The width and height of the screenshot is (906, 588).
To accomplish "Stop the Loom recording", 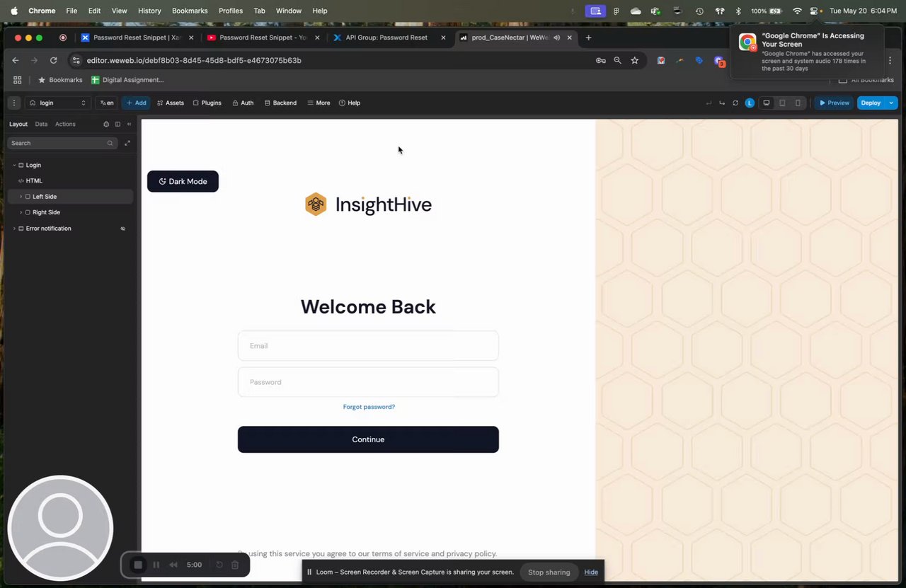I will 139,565.
